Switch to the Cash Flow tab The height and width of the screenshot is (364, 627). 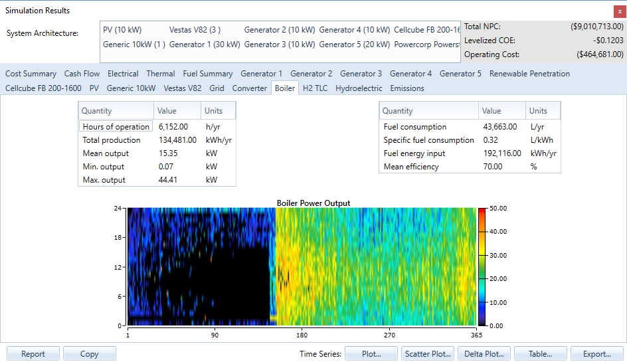(x=82, y=74)
